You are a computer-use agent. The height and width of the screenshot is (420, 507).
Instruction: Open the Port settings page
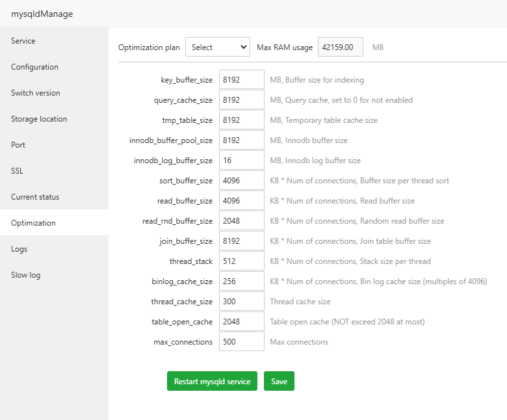click(18, 145)
